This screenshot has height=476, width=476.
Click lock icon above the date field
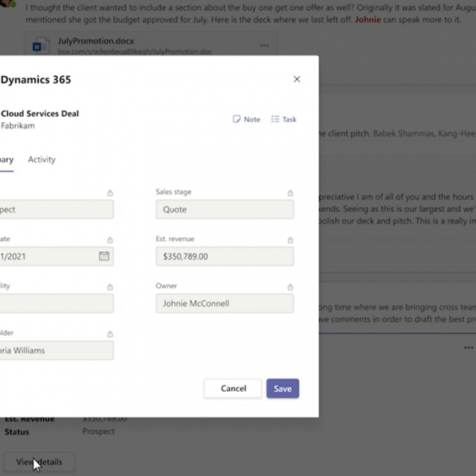coord(110,240)
